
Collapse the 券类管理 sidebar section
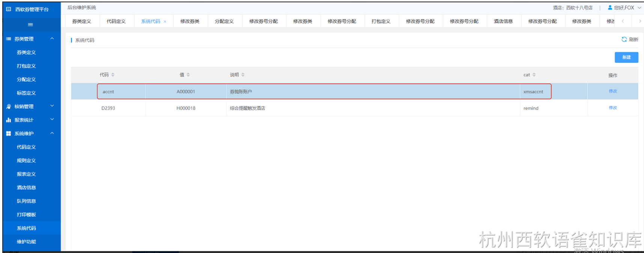point(52,39)
